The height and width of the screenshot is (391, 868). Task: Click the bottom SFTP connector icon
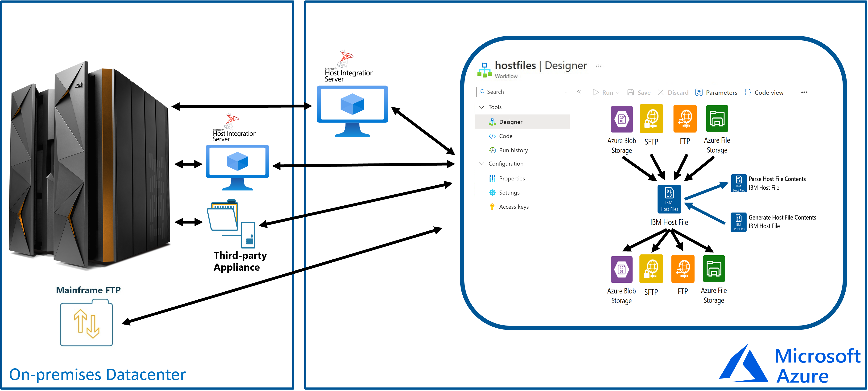click(x=651, y=269)
